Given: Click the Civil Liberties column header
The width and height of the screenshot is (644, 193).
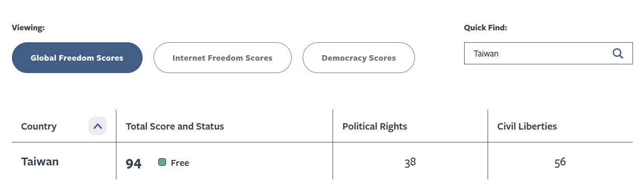Looking at the screenshot, I should coord(527,126).
